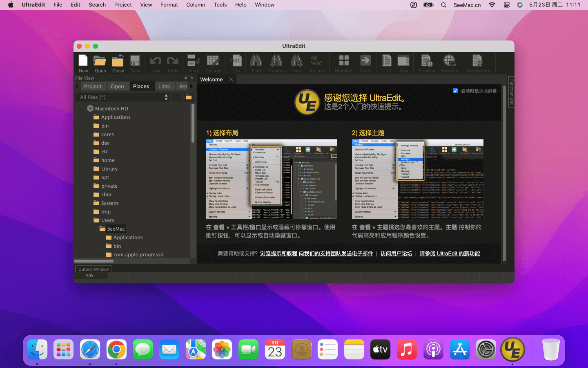Click the choose-layout tutorial thumbnail

coord(272,179)
